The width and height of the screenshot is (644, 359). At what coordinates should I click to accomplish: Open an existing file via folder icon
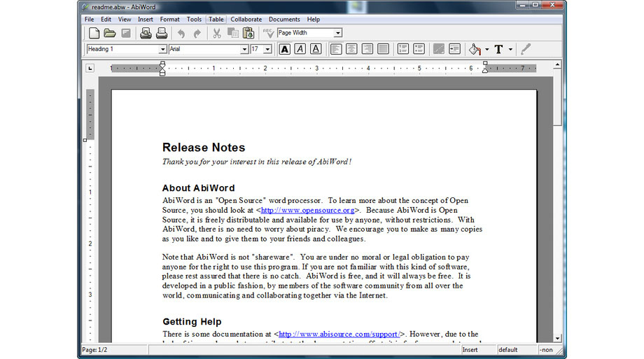109,33
